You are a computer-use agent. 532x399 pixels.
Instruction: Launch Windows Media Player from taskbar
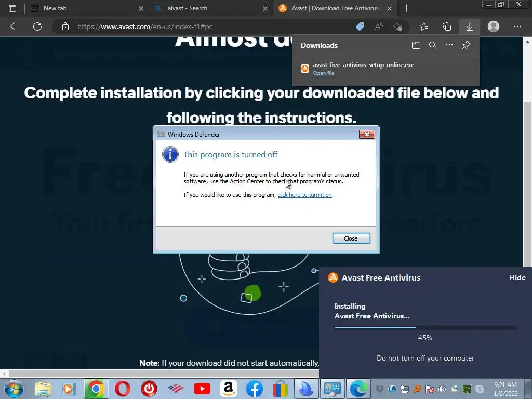tap(69, 389)
